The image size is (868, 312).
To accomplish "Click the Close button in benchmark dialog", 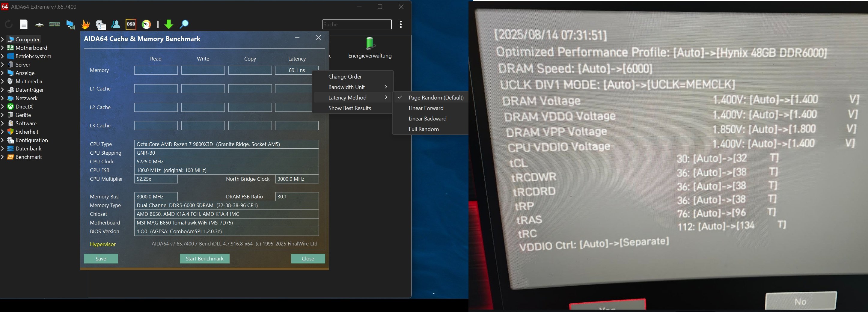I will [308, 258].
